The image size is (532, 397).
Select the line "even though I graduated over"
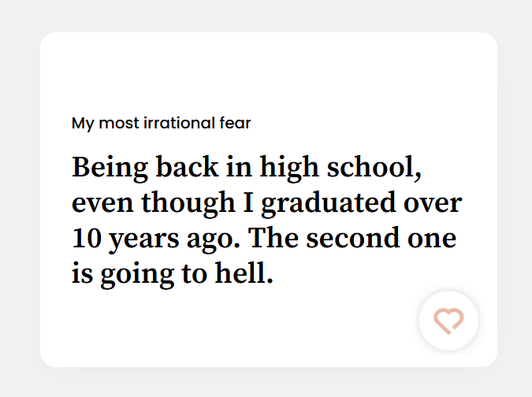tap(266, 203)
